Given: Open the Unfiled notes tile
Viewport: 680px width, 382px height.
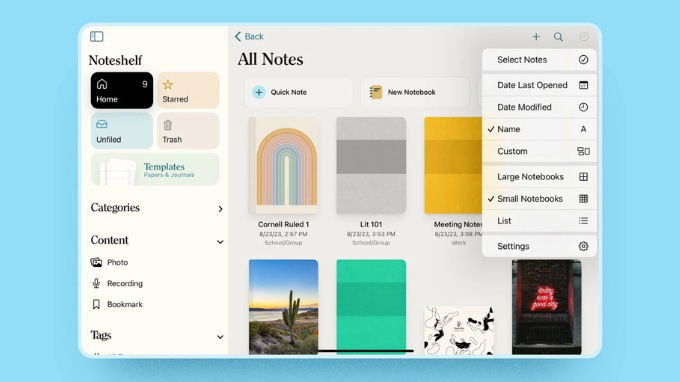Looking at the screenshot, I should pos(122,131).
